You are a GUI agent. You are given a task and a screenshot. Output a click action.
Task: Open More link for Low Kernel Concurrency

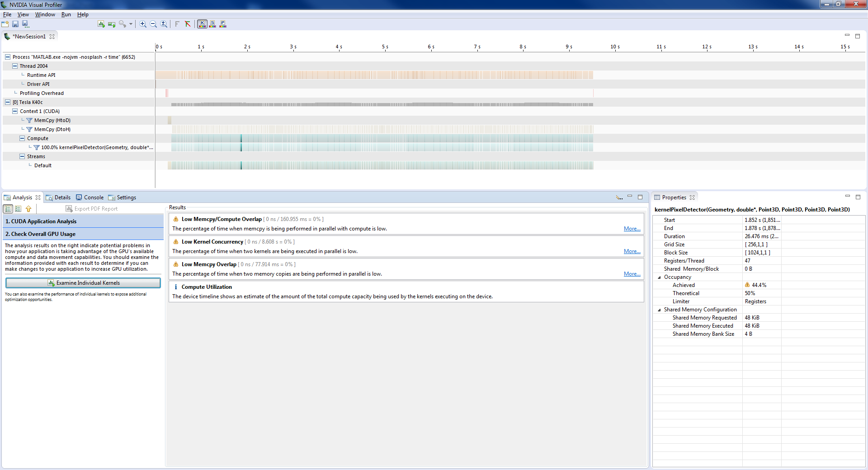(632, 251)
